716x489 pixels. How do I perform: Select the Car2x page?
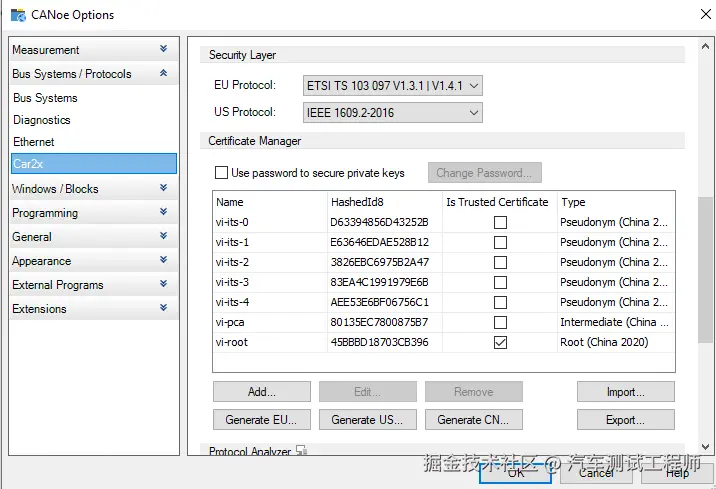[x=94, y=163]
